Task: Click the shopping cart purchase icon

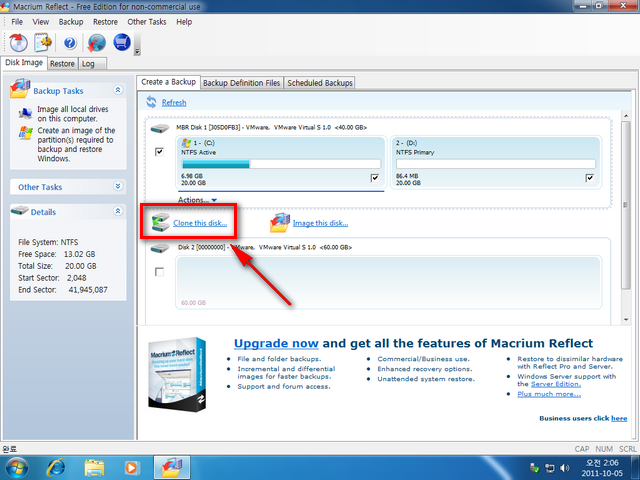Action: [122, 42]
